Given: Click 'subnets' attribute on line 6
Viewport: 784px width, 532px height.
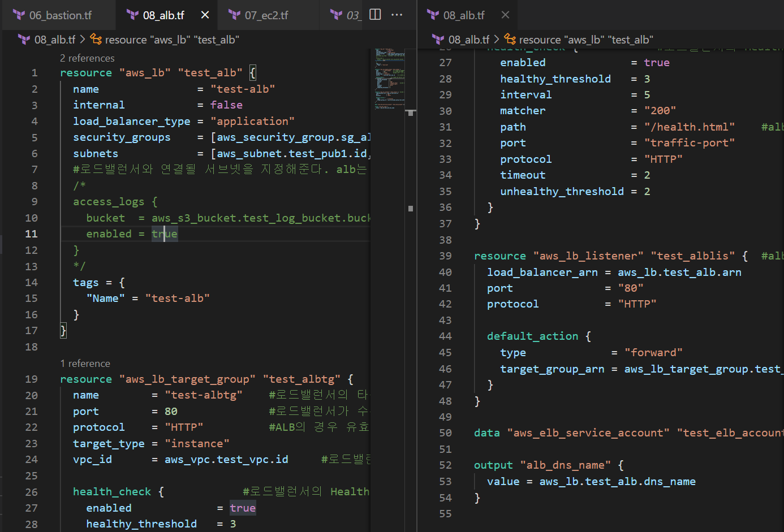Looking at the screenshot, I should pos(96,154).
